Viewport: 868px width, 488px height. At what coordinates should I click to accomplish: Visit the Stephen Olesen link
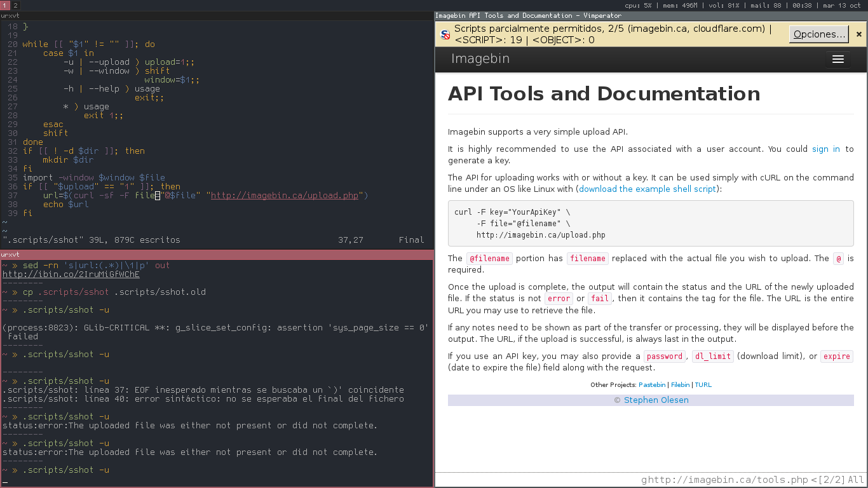pyautogui.click(x=656, y=400)
